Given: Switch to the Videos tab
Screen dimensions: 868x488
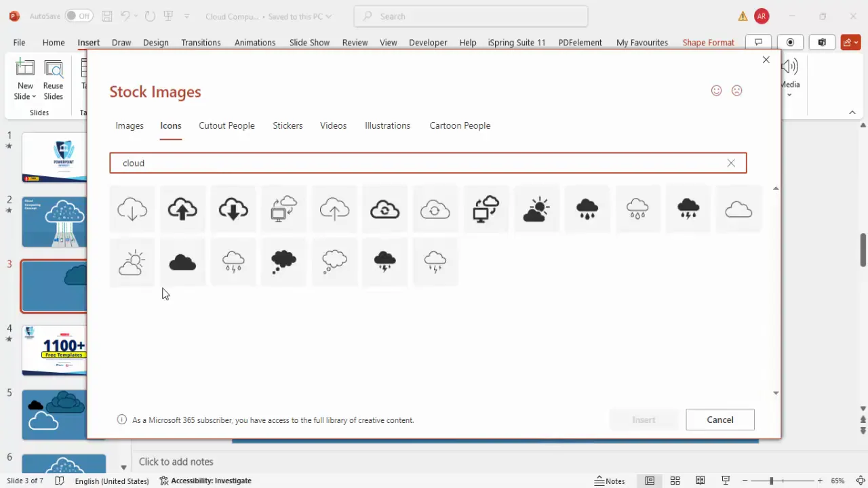Looking at the screenshot, I should (333, 125).
